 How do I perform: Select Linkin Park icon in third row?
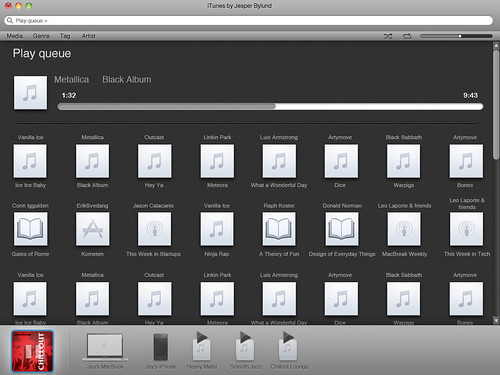[217, 299]
